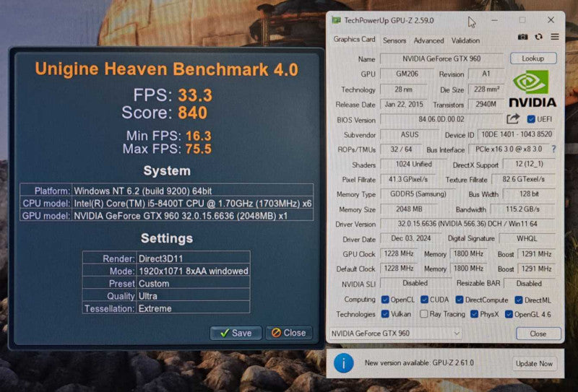Screen dimensions: 578x392
Task: Click the DirectX Support field 12 (12_1)
Action: [x=529, y=165]
